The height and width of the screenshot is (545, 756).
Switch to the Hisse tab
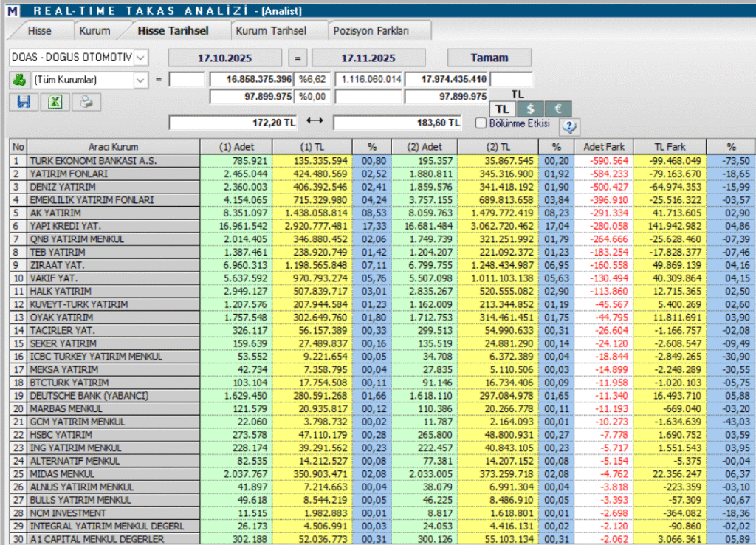pyautogui.click(x=40, y=31)
